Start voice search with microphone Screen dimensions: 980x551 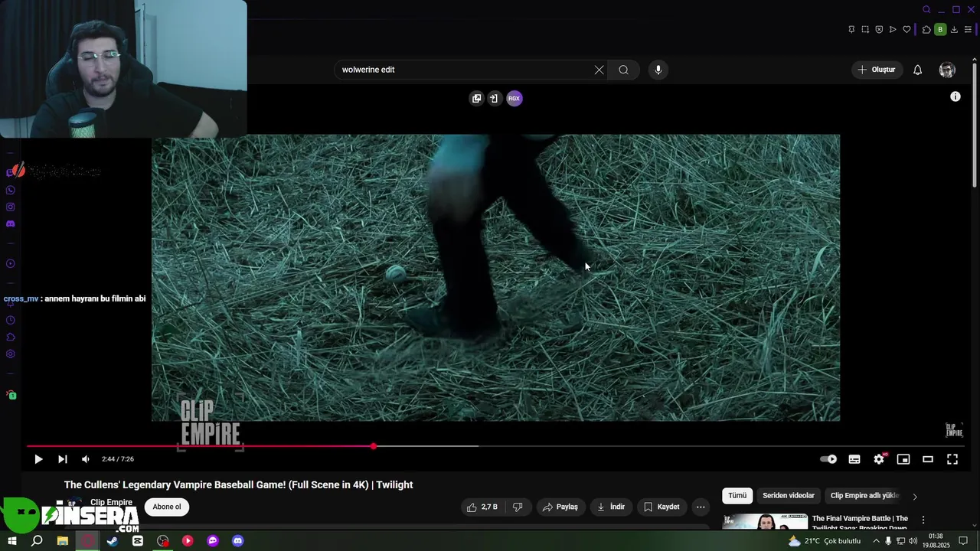point(658,70)
